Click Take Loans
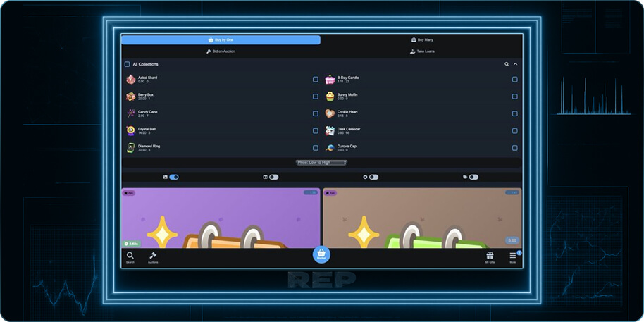The height and width of the screenshot is (322, 644). click(x=422, y=51)
